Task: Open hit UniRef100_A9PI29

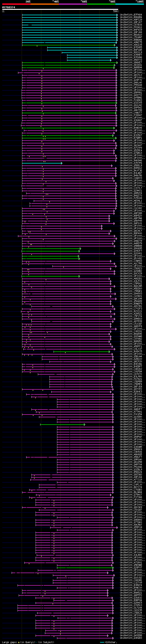Action: pos(131,20)
